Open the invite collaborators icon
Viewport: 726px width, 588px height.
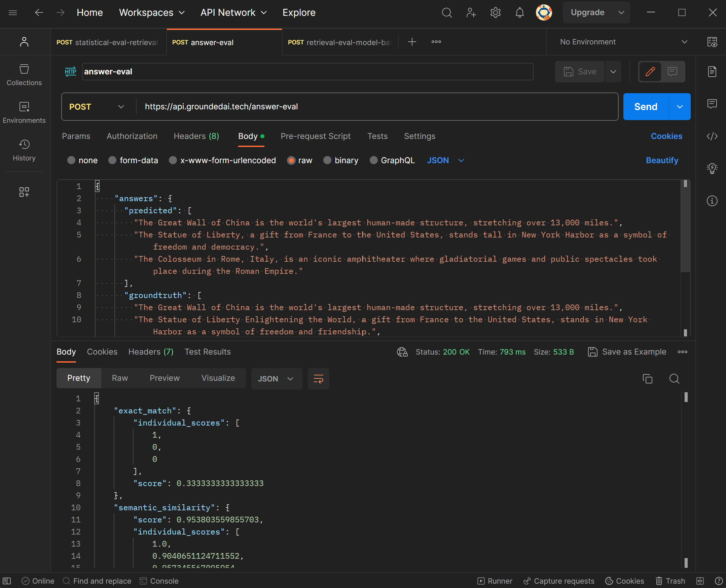471,12
